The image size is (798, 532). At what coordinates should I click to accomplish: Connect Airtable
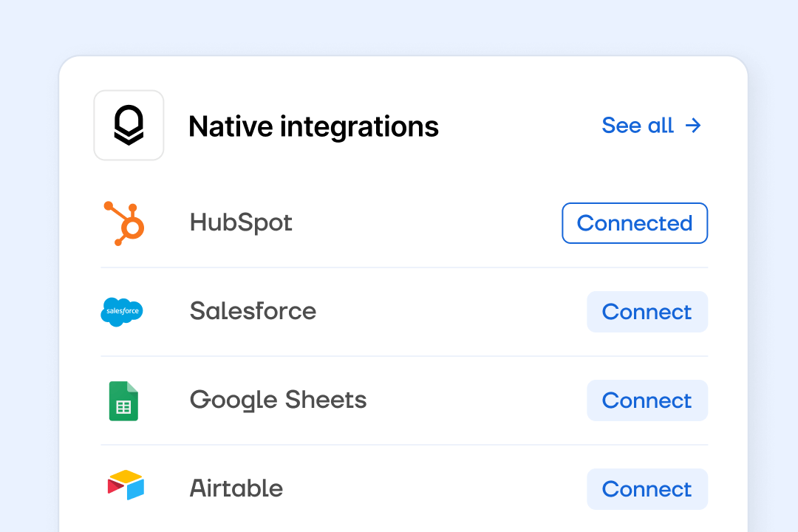pyautogui.click(x=647, y=488)
